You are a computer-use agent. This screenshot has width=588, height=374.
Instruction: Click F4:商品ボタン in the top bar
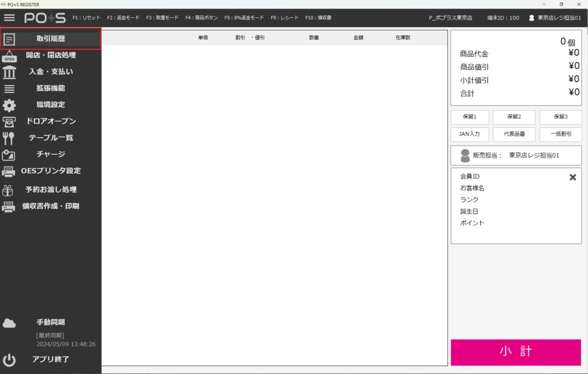coord(202,18)
